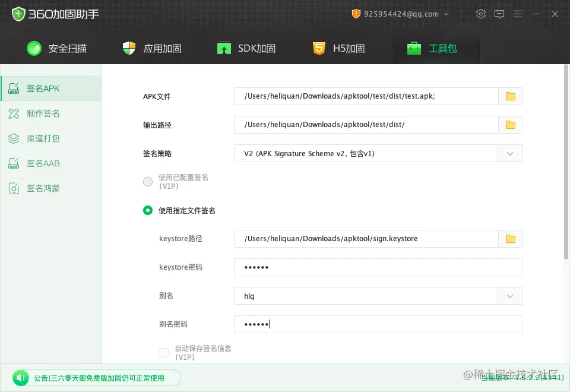The width and height of the screenshot is (570, 392).
Task: Open 签名鸿蒙 in the sidebar
Action: 51,188
